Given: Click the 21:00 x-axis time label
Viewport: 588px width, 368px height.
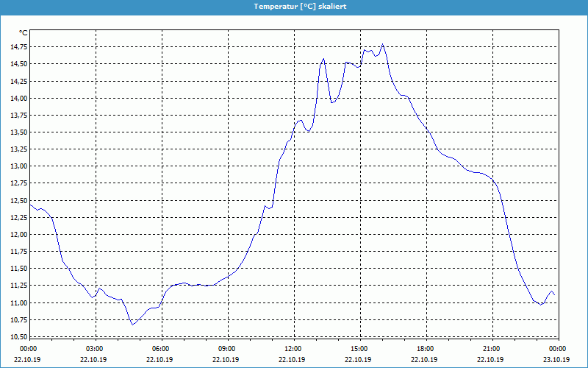Looking at the screenshot, I should click(491, 349).
